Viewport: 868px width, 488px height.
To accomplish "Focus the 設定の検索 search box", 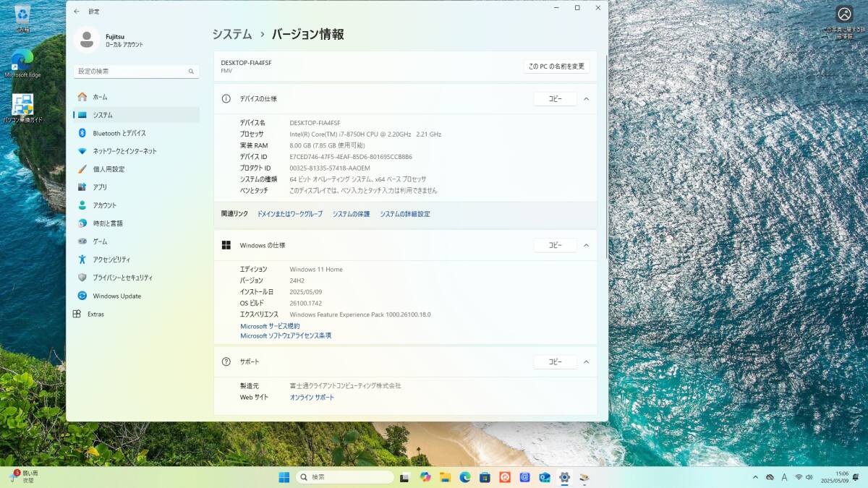I will 136,72.
